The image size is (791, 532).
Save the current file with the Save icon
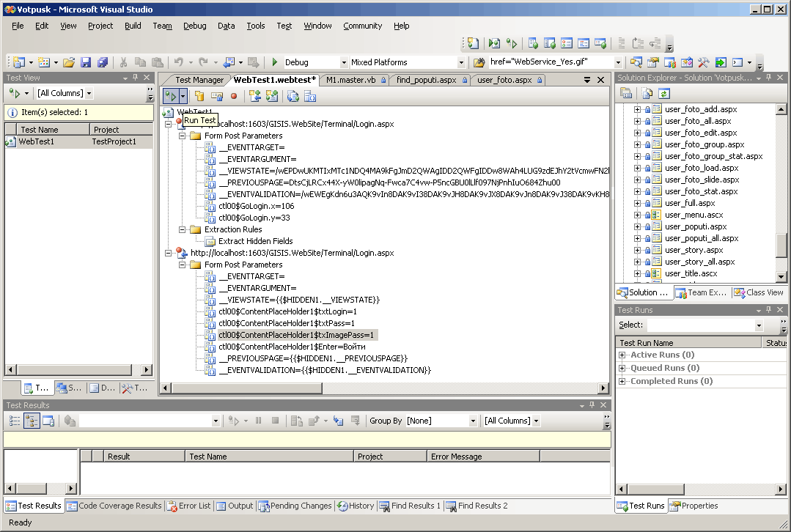[x=86, y=62]
